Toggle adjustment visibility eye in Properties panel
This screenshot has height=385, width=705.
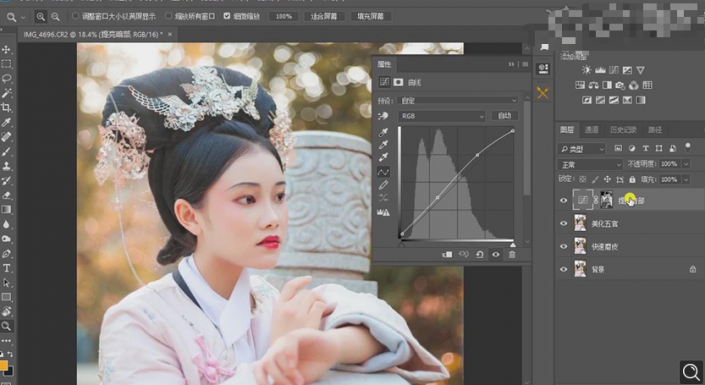point(495,255)
